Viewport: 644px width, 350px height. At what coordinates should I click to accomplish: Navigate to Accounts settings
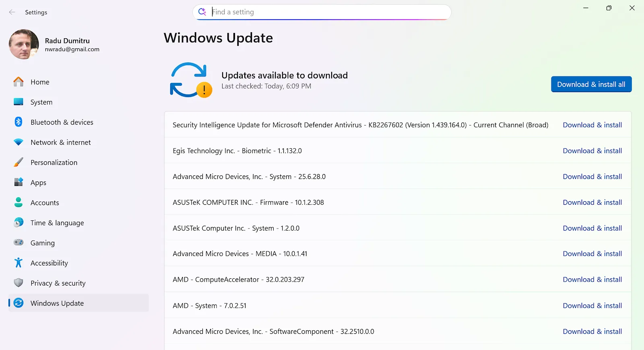pos(45,203)
